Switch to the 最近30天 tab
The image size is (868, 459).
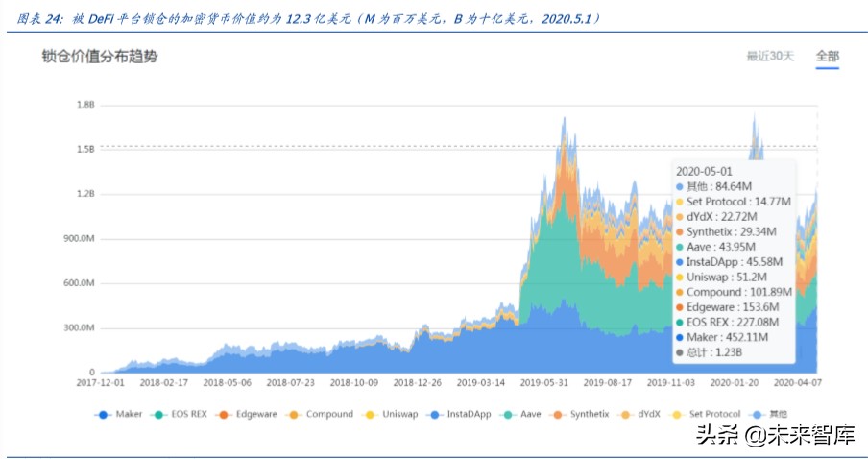[x=770, y=56]
